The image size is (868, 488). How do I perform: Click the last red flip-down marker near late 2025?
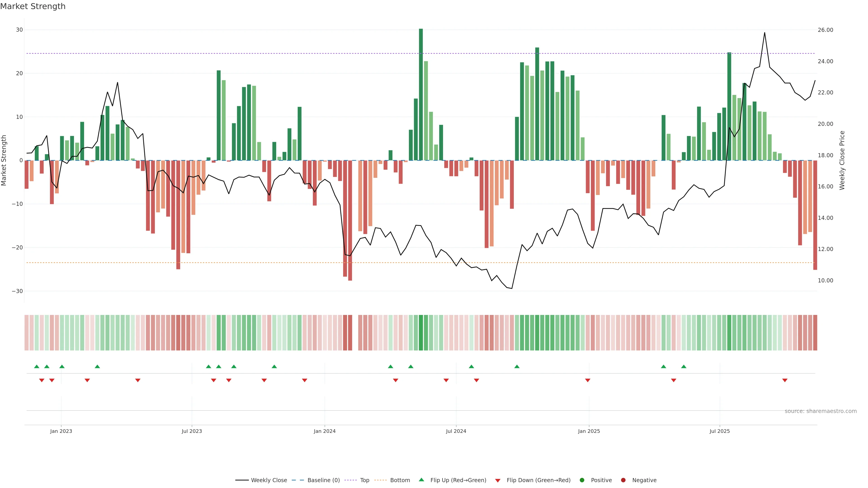point(785,380)
